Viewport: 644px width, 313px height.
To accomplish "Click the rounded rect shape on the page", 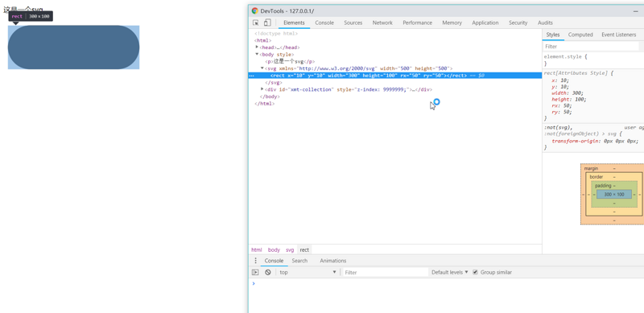I will [x=73, y=47].
